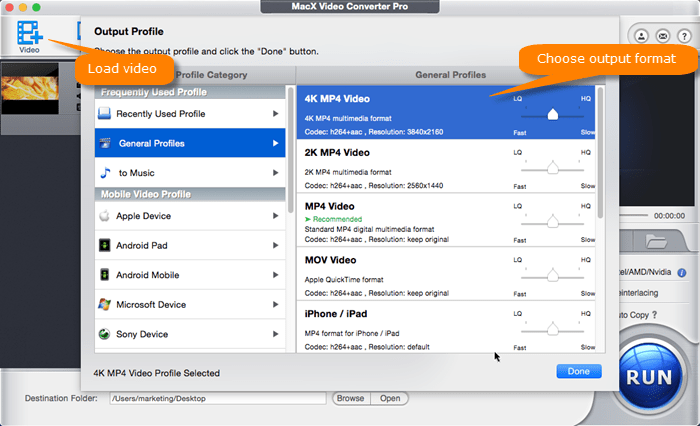Adjust 2K MP4 Video quality slider
Screen dimensions: 700x426
click(x=553, y=169)
